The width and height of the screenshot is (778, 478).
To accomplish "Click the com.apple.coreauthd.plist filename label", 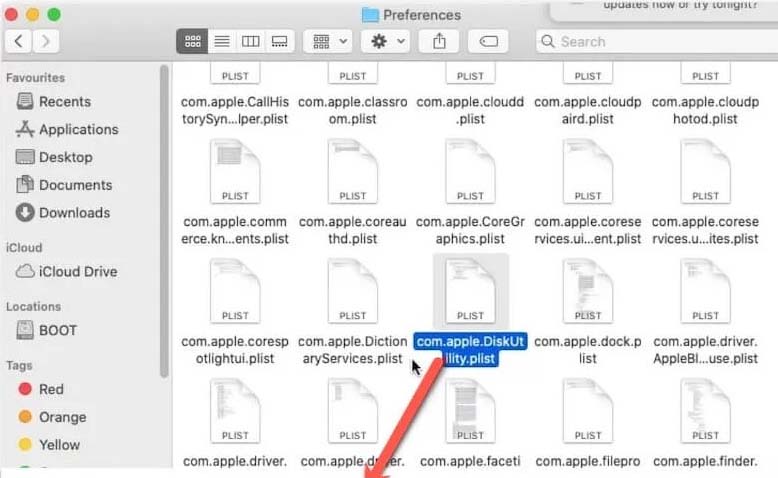I will tap(352, 230).
